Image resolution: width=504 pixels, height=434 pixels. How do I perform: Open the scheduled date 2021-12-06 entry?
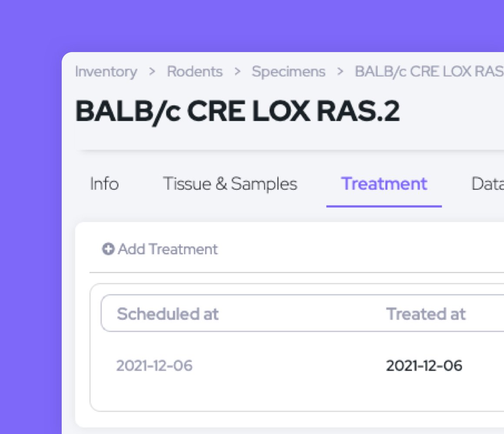(154, 366)
